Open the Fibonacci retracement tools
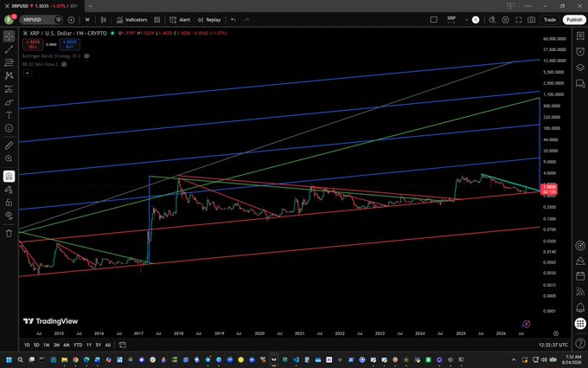 (x=9, y=62)
